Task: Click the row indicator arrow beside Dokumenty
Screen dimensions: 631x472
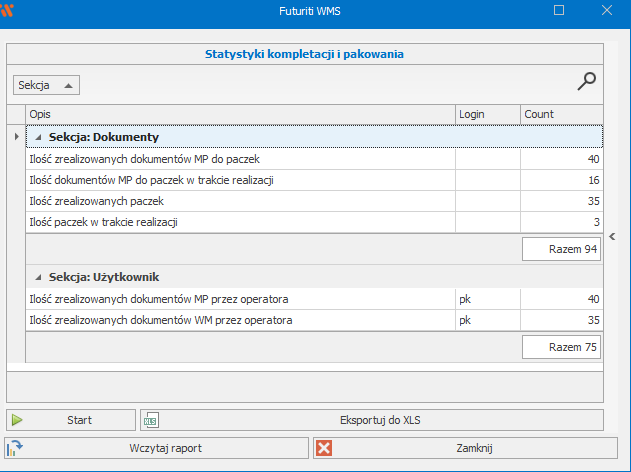Action: (15, 137)
